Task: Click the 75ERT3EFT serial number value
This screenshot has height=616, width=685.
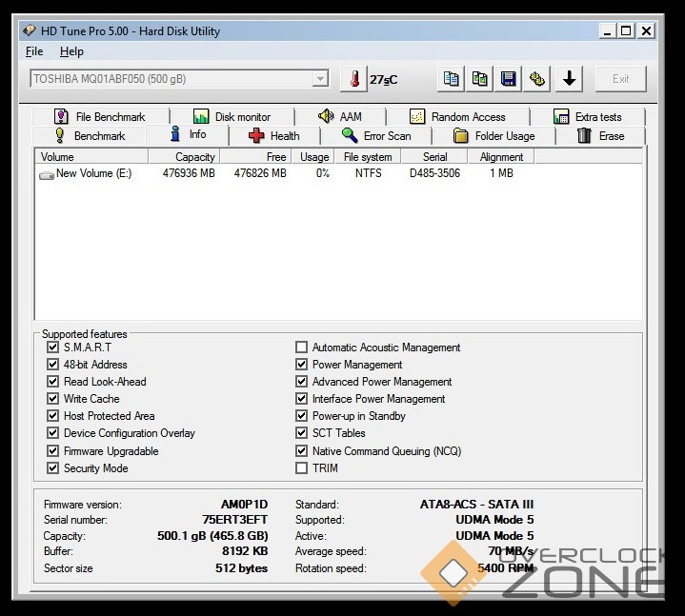Action: [234, 520]
